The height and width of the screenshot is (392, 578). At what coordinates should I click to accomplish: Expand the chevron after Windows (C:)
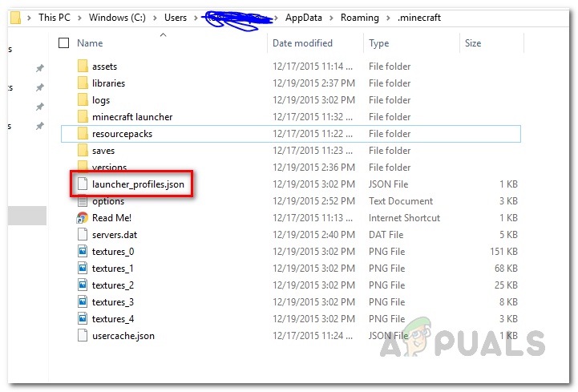(155, 18)
